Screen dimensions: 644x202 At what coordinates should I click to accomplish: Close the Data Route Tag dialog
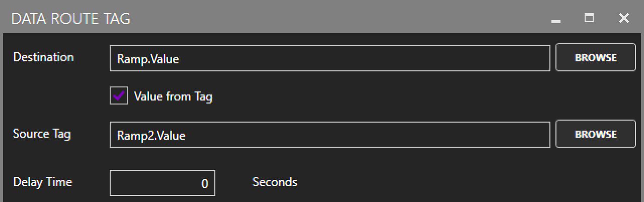point(624,19)
